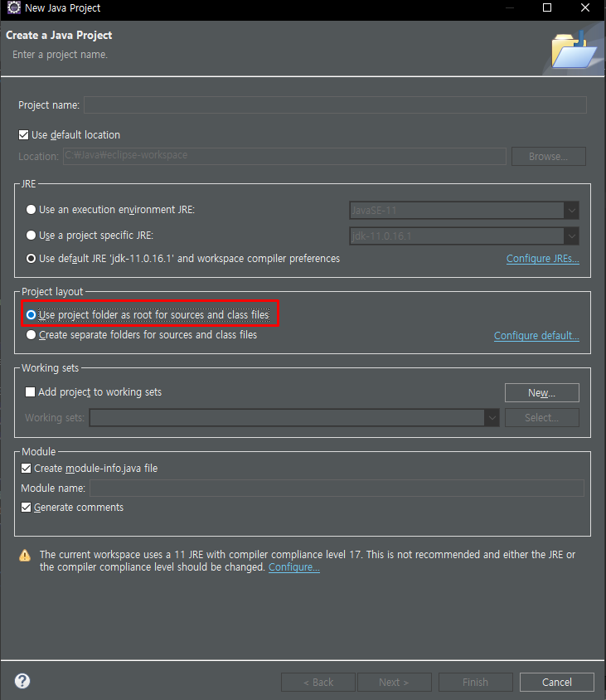606x700 pixels.
Task: Click the 'Enter a project name.' message
Action: click(61, 55)
